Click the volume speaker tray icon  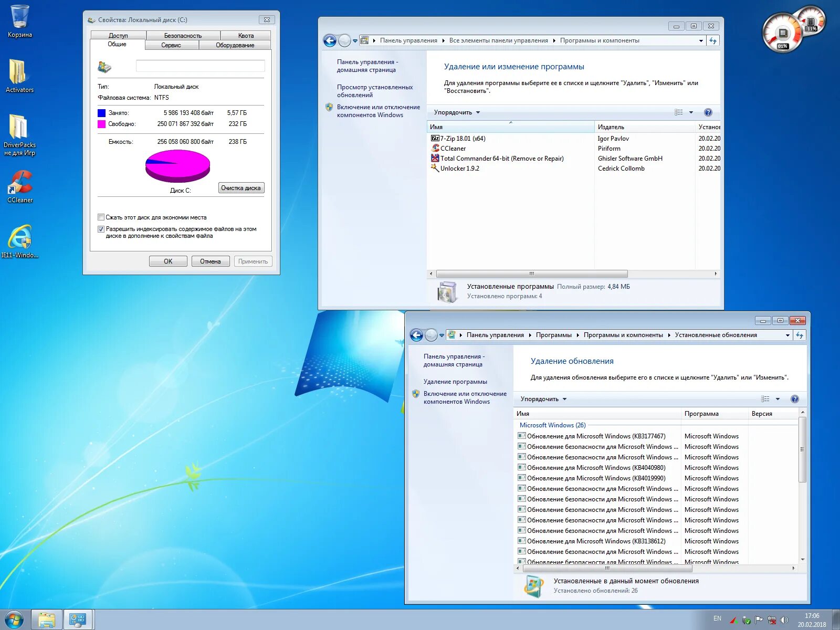(x=784, y=620)
